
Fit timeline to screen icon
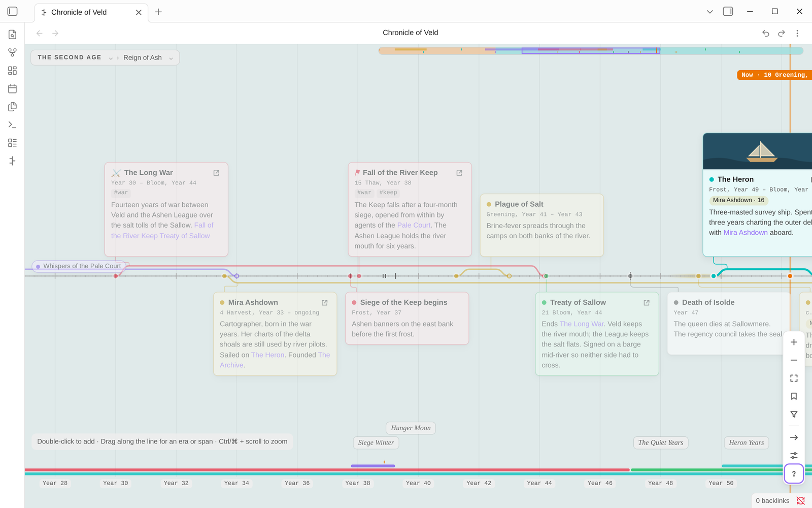794,378
